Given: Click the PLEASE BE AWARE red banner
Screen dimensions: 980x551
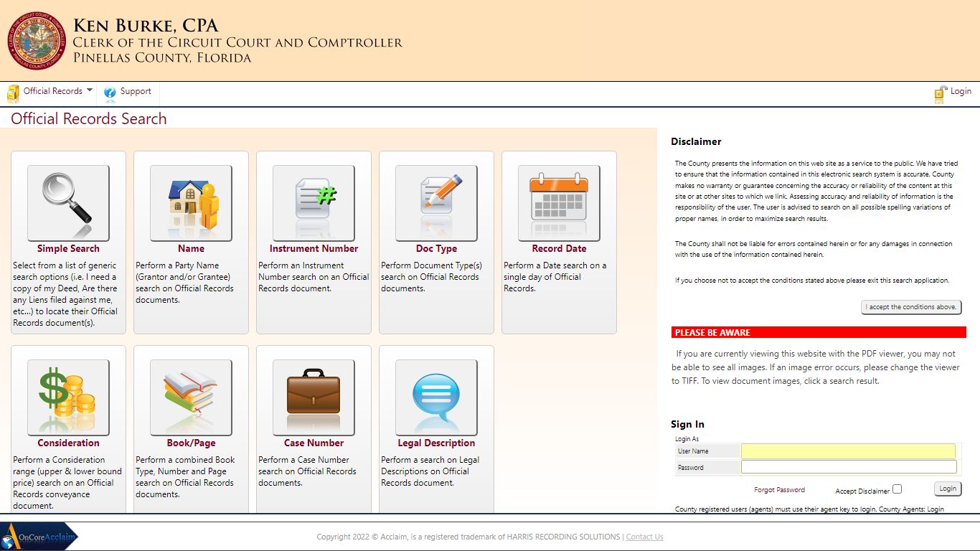Looking at the screenshot, I should coord(819,333).
